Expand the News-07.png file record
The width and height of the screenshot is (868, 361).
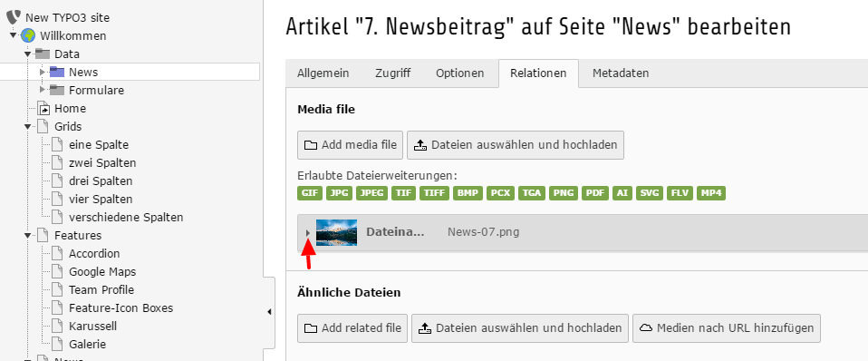(x=308, y=233)
